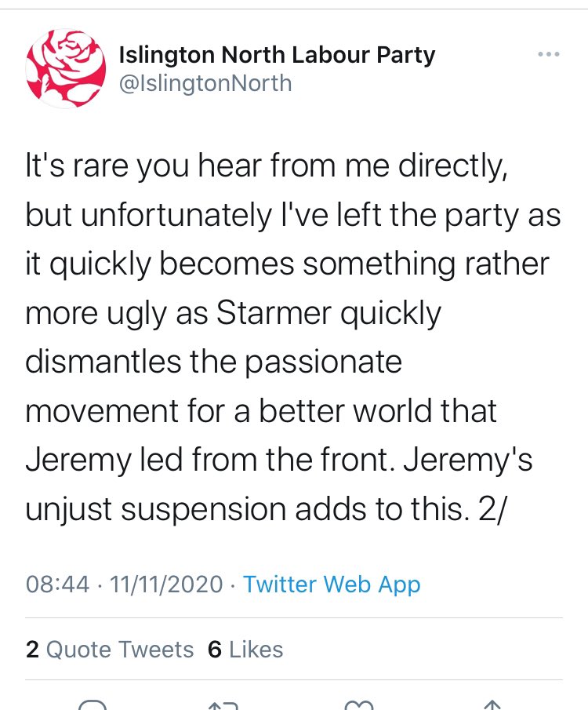Click the 11/11/2020 date
This screenshot has height=710, width=588.
[168, 584]
